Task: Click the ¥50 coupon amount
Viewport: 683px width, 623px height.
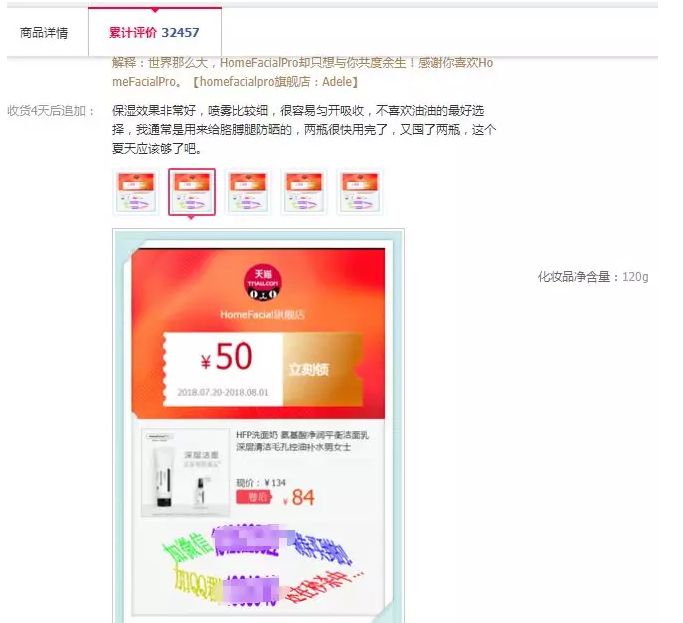Action: coord(226,357)
